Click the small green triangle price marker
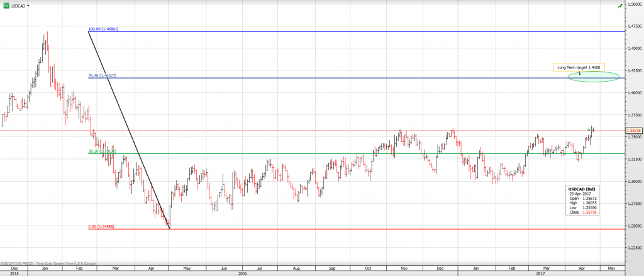The image size is (644, 276). pos(588,130)
